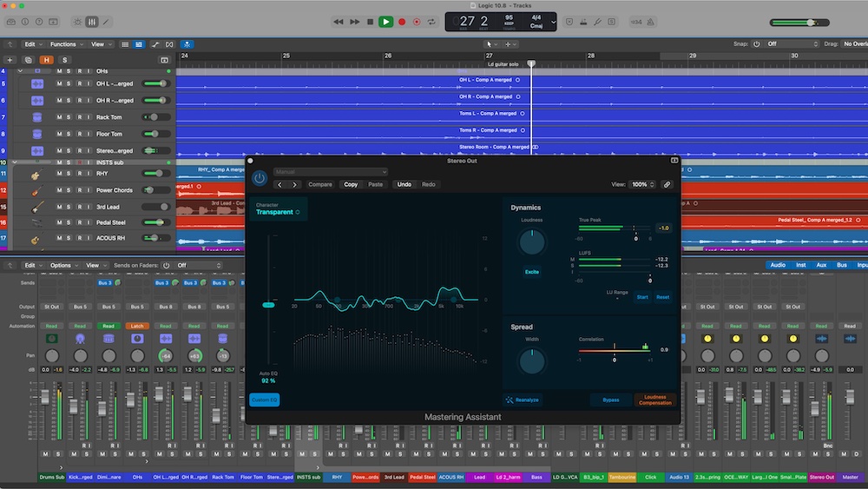Open the Functions dropdown menu
Viewport: 868px width, 489px height.
point(67,44)
